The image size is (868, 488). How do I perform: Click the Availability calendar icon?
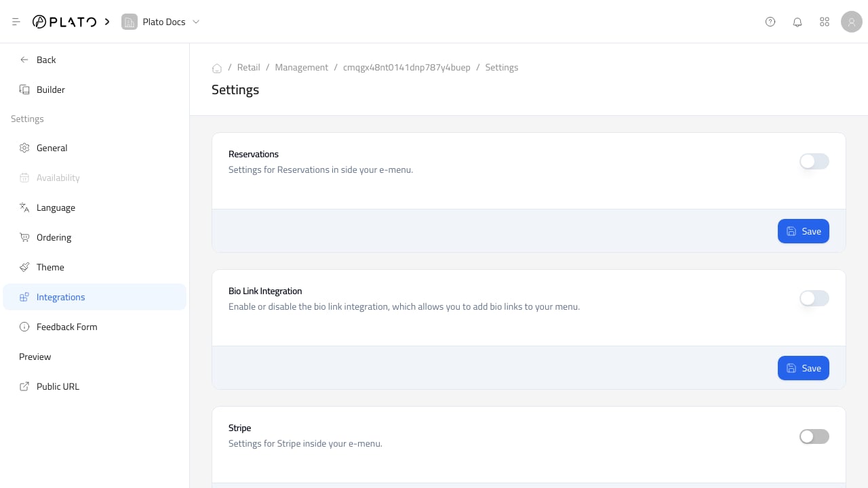click(x=24, y=178)
